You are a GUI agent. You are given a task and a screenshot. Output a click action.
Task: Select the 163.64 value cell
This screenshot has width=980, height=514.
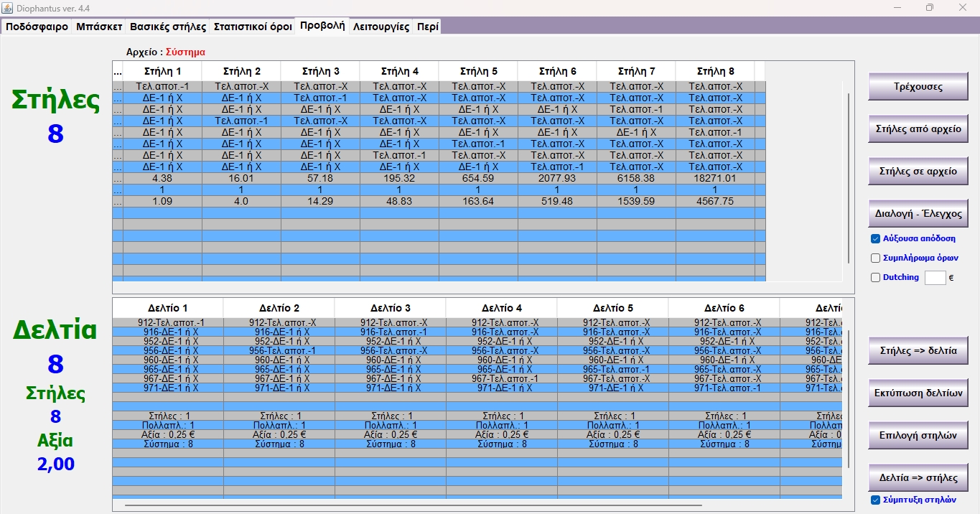click(x=478, y=201)
